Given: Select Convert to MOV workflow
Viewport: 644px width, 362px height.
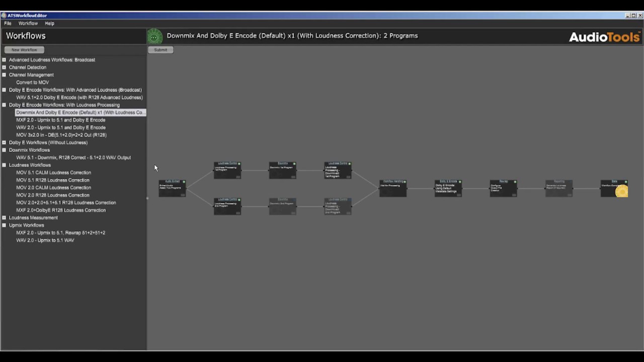Looking at the screenshot, I should 32,82.
